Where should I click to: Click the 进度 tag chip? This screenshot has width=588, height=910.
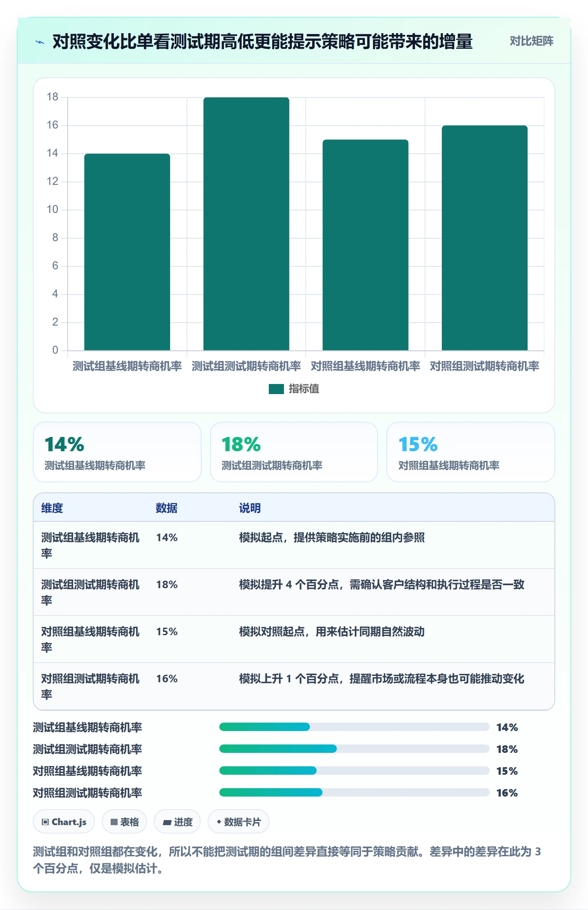click(177, 821)
